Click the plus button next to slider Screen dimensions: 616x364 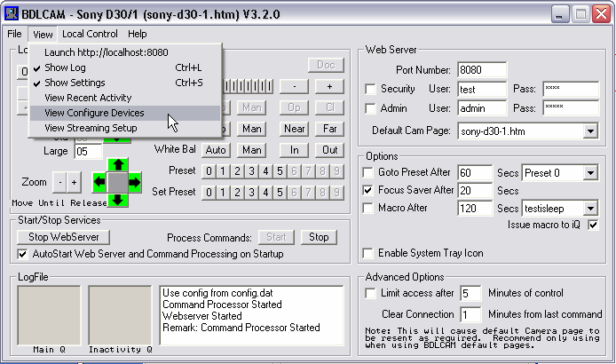(x=329, y=86)
